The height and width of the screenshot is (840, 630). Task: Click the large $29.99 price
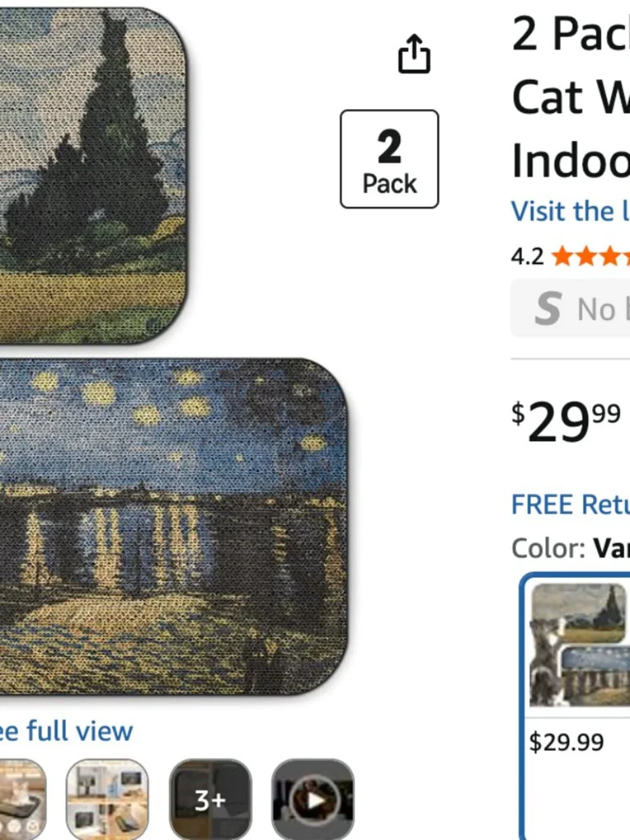click(566, 422)
